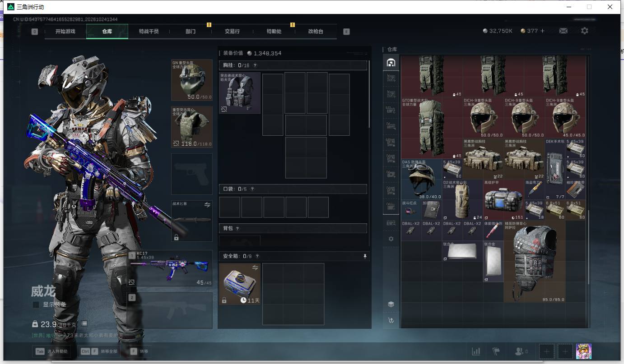Screen dimensions: 624x364
Task: Select the 精英防弹背心 in warehouse
Action: 534,261
